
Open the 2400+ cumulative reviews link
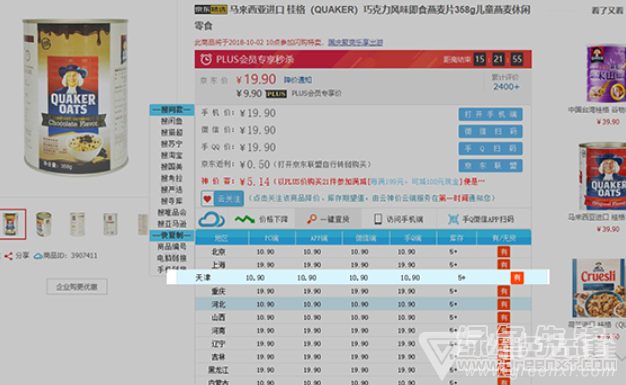click(x=506, y=87)
